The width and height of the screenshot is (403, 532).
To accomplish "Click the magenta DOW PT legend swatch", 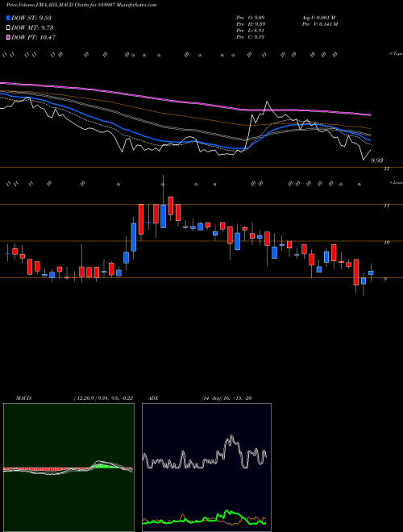I will pyautogui.click(x=9, y=37).
